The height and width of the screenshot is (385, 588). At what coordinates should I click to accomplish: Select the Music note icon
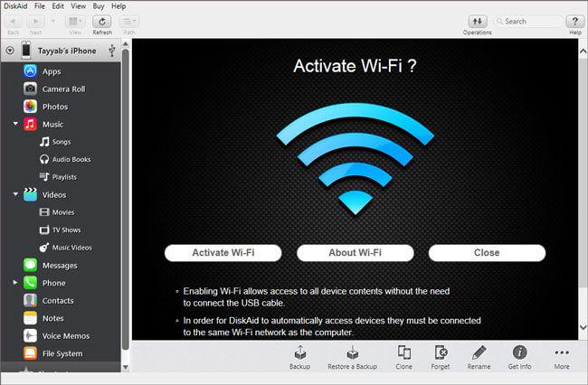[31, 124]
